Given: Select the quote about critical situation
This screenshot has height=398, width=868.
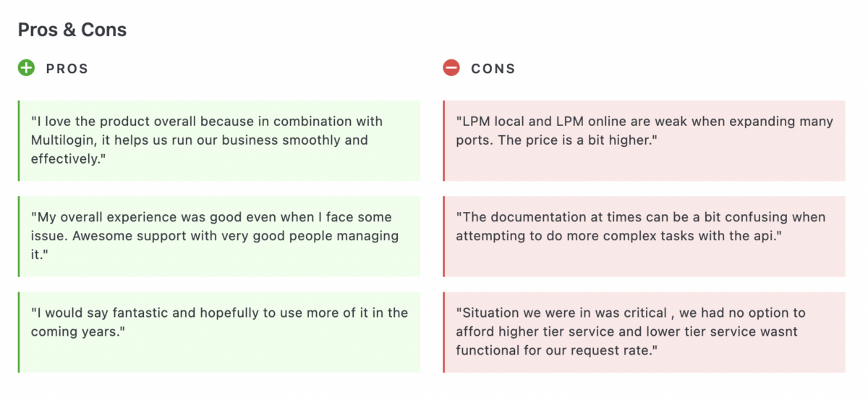Looking at the screenshot, I should click(631, 331).
